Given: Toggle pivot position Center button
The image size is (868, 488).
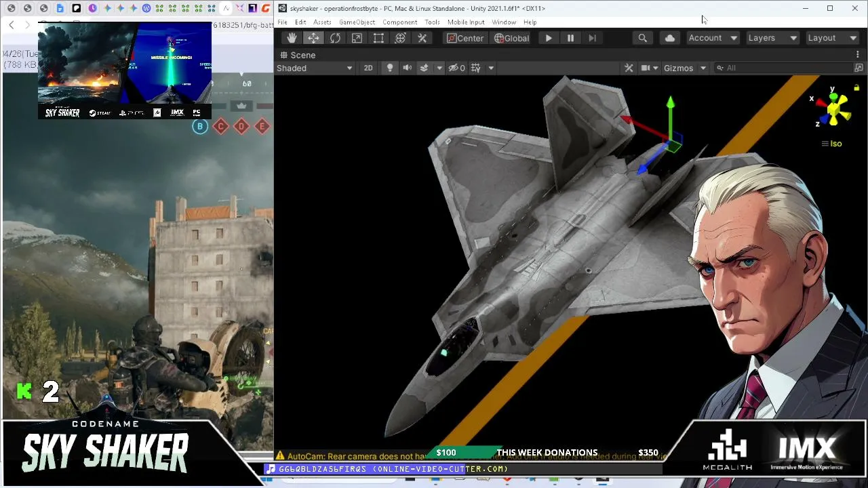Looking at the screenshot, I should coord(465,38).
